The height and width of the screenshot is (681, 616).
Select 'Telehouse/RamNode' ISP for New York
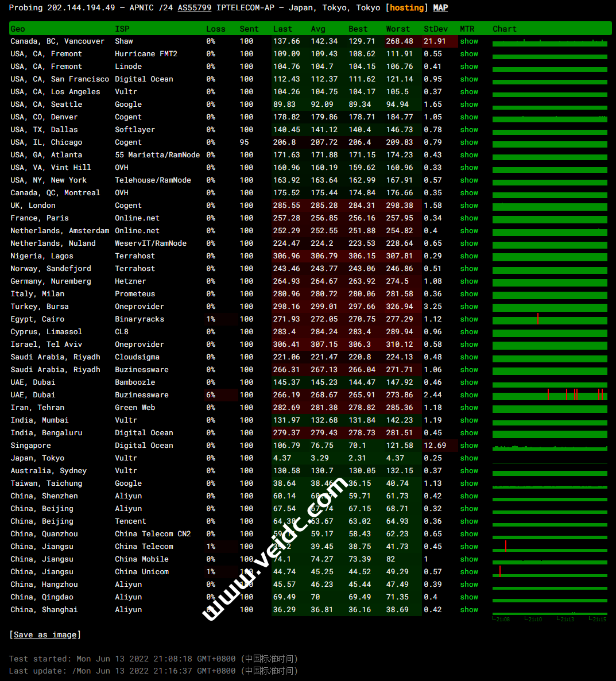click(153, 180)
